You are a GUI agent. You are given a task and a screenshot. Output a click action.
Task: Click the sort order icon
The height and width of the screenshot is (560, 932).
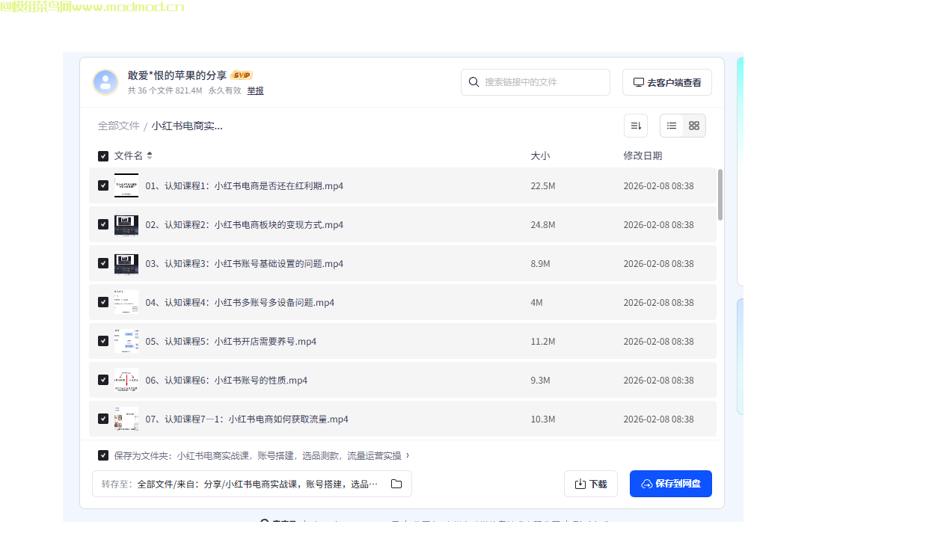[635, 126]
